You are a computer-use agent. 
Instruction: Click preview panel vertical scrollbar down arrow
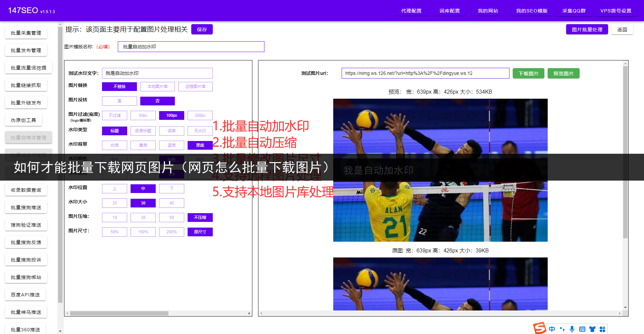(625, 307)
